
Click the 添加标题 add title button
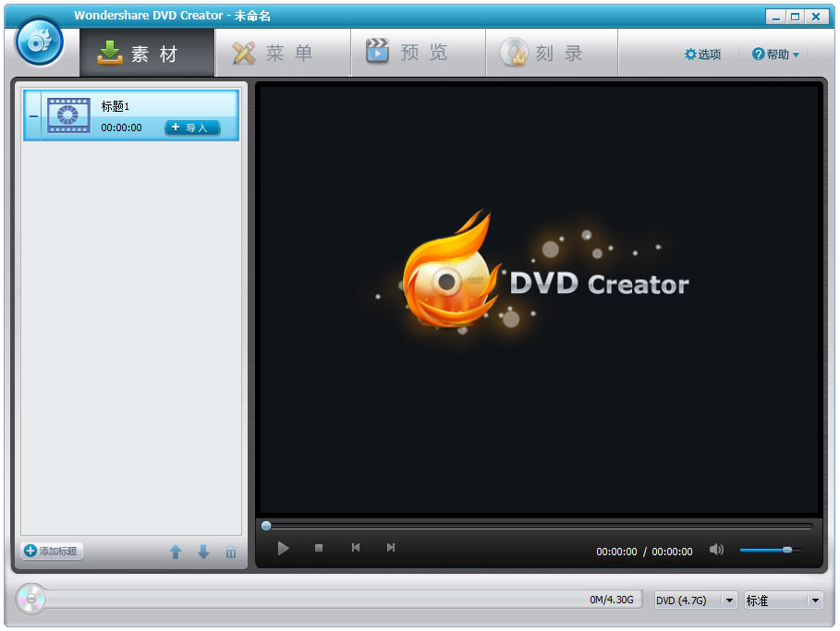click(52, 551)
